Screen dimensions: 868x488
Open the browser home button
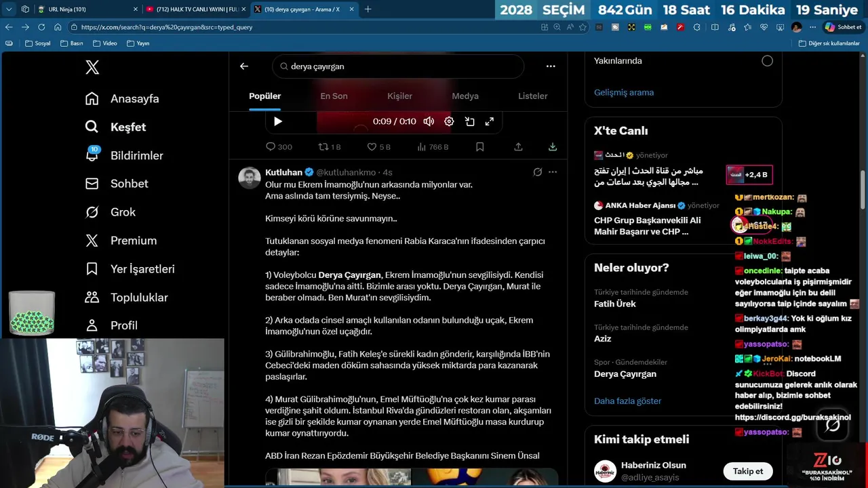tap(58, 27)
